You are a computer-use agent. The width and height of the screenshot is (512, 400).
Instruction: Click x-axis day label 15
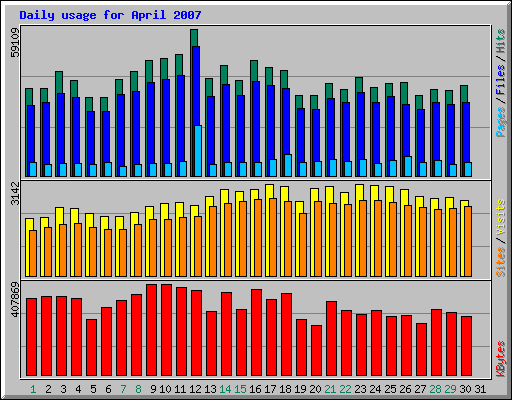click(240, 389)
